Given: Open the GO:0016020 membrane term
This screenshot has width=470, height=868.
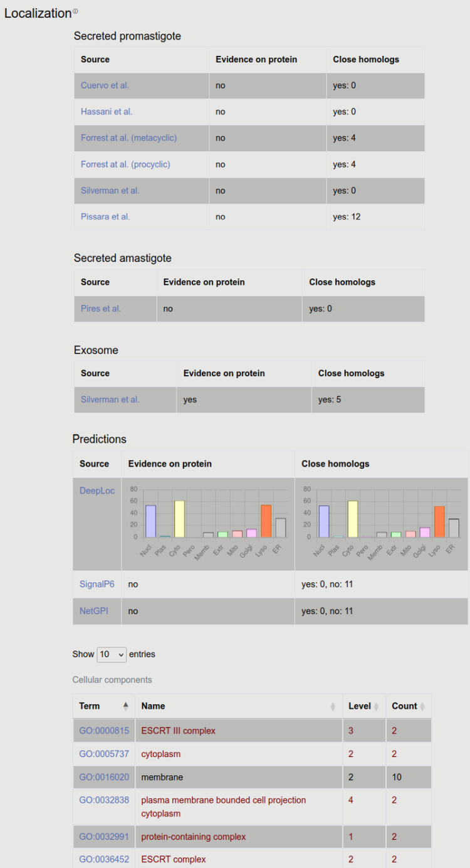Looking at the screenshot, I should [x=104, y=777].
